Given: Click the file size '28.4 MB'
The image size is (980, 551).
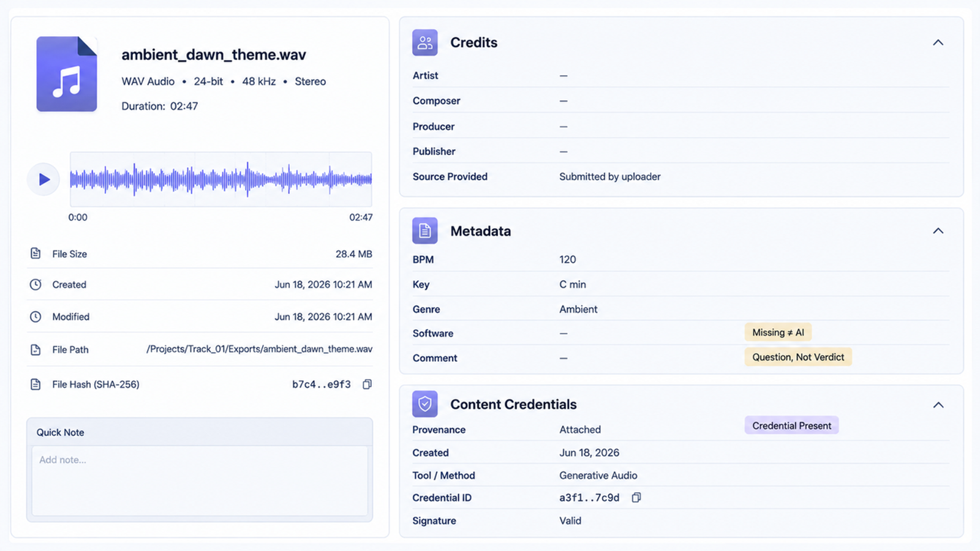Looking at the screenshot, I should pos(354,253).
